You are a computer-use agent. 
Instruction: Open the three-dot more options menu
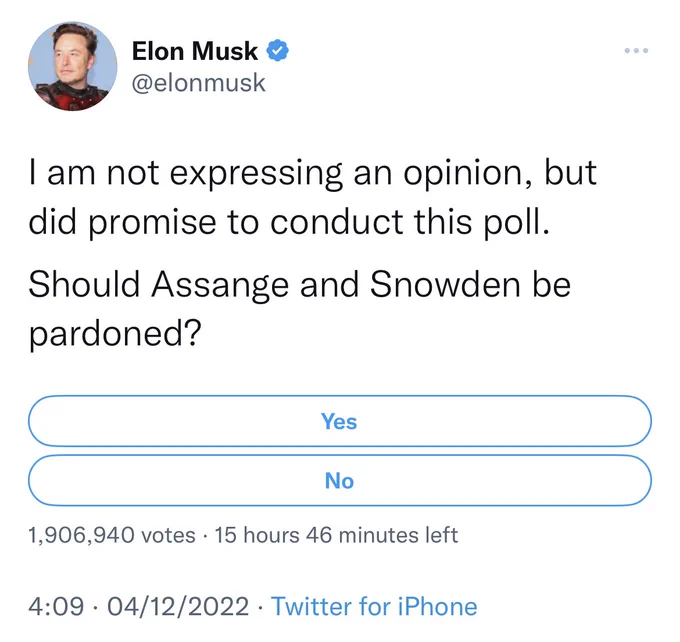pos(636,51)
